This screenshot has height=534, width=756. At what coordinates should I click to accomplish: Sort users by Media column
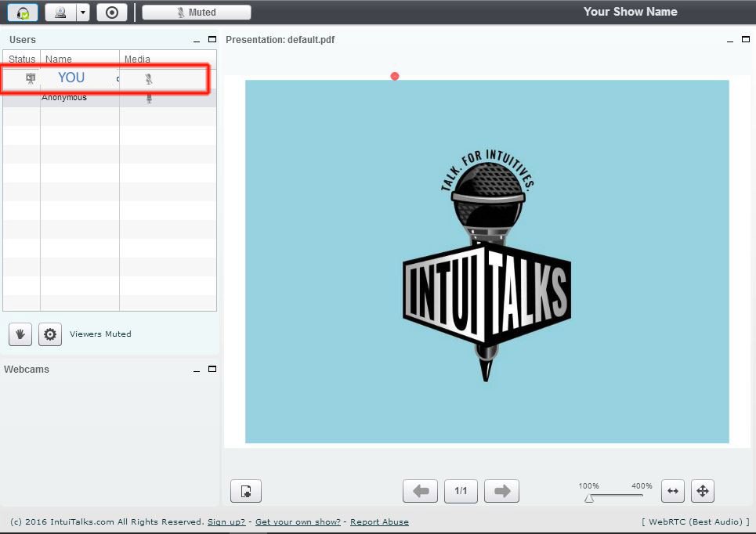pos(168,60)
